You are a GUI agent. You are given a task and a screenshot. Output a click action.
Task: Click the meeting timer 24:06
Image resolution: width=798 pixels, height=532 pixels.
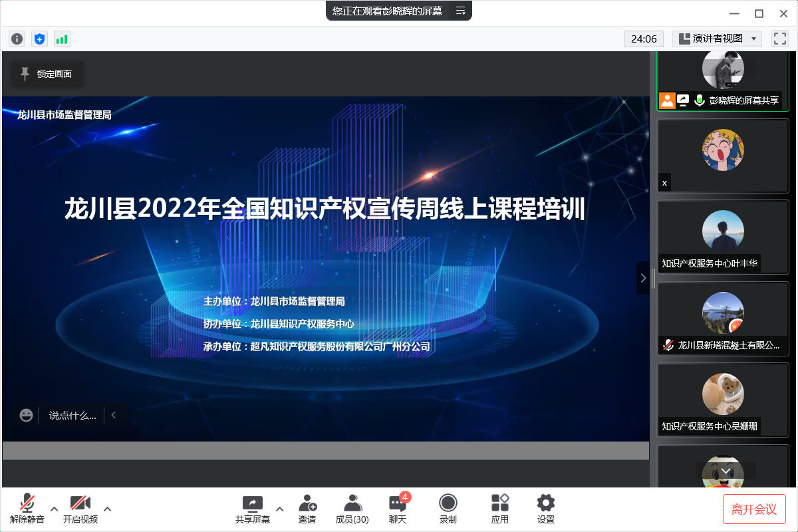tap(644, 39)
